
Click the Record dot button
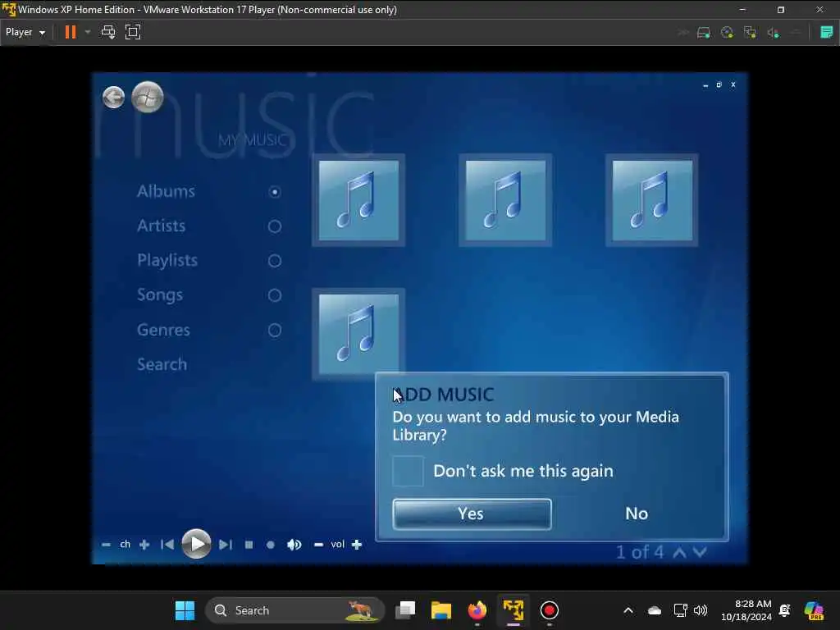pos(271,545)
